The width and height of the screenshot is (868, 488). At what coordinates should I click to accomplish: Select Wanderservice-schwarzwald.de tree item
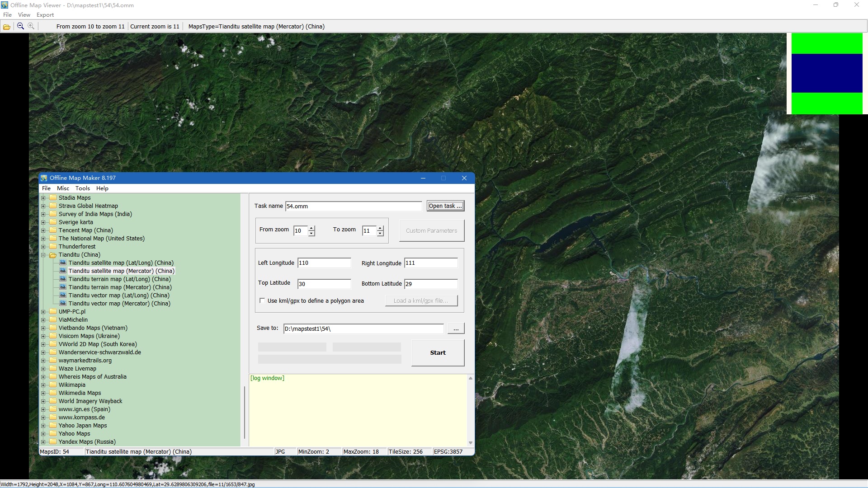[99, 352]
